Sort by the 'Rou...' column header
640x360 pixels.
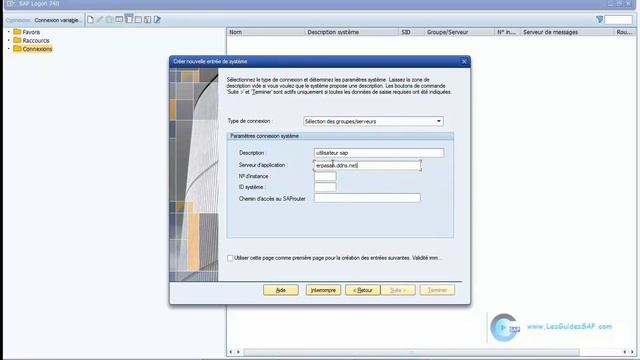625,32
